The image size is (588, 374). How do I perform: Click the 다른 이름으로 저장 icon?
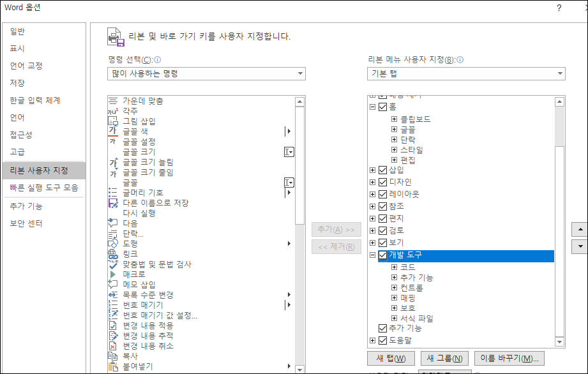click(x=113, y=203)
